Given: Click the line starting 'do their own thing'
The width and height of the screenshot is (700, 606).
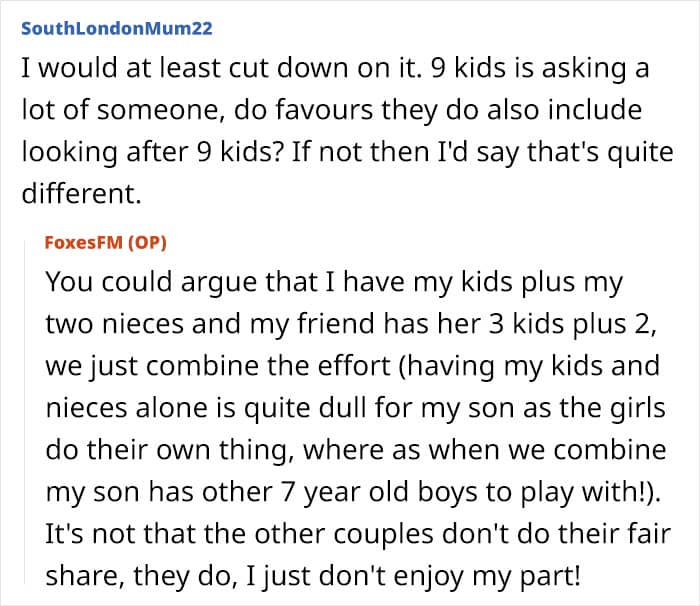Looking at the screenshot, I should (356, 450).
